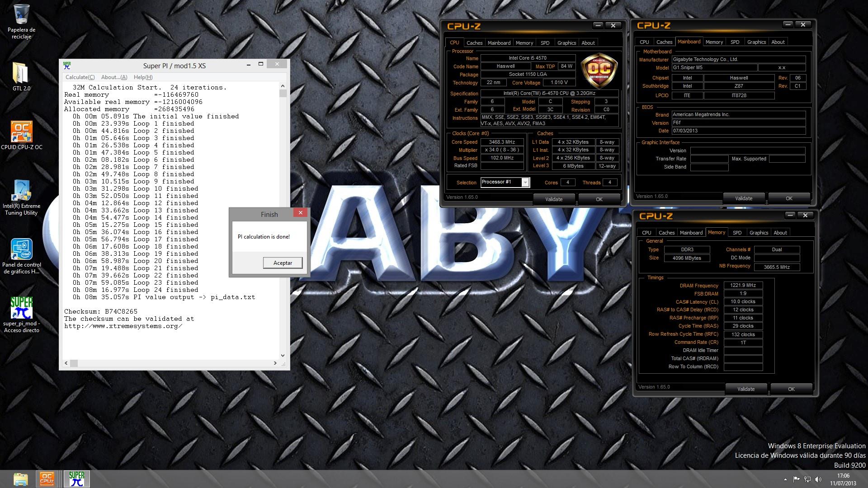Open About menu in Super PI
This screenshot has height=488, width=868.
(x=114, y=77)
